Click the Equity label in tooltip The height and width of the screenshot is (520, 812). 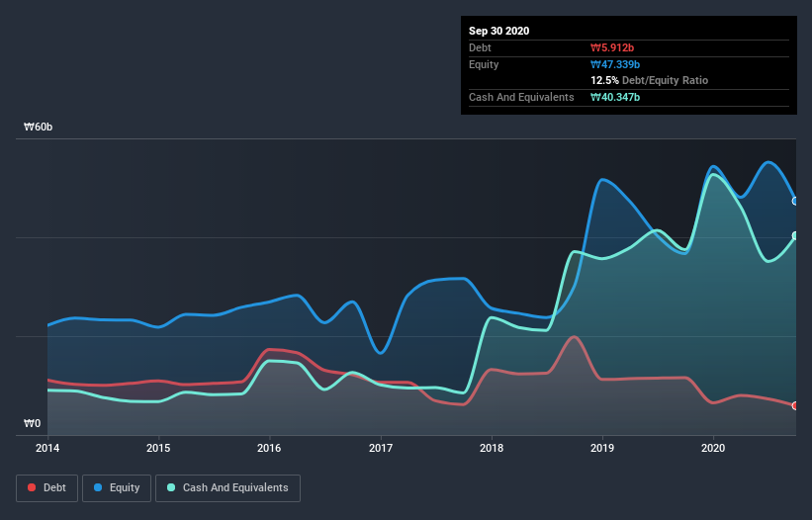coord(484,64)
